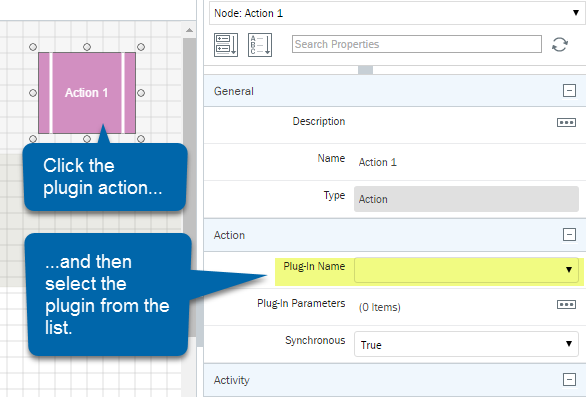Screen dimensions: 586x397
Task: Open the Synchronous dropdown showing True
Action: 466,344
